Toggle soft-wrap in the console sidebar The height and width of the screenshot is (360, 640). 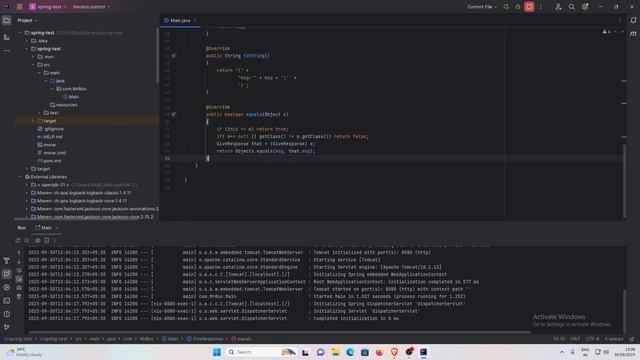pyautogui.click(x=19, y=271)
